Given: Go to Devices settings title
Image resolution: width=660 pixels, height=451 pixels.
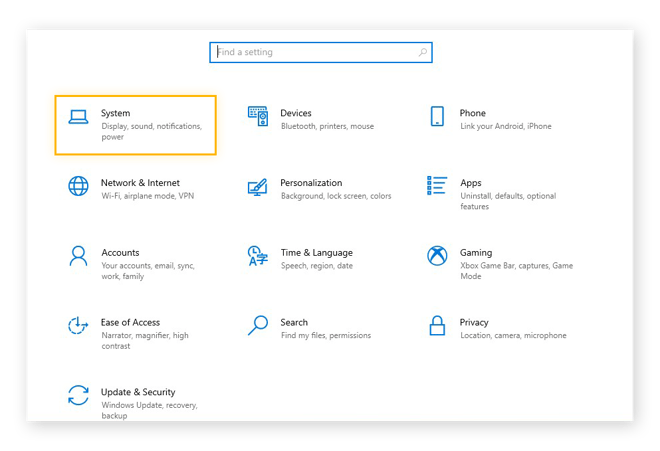Looking at the screenshot, I should click(x=296, y=113).
